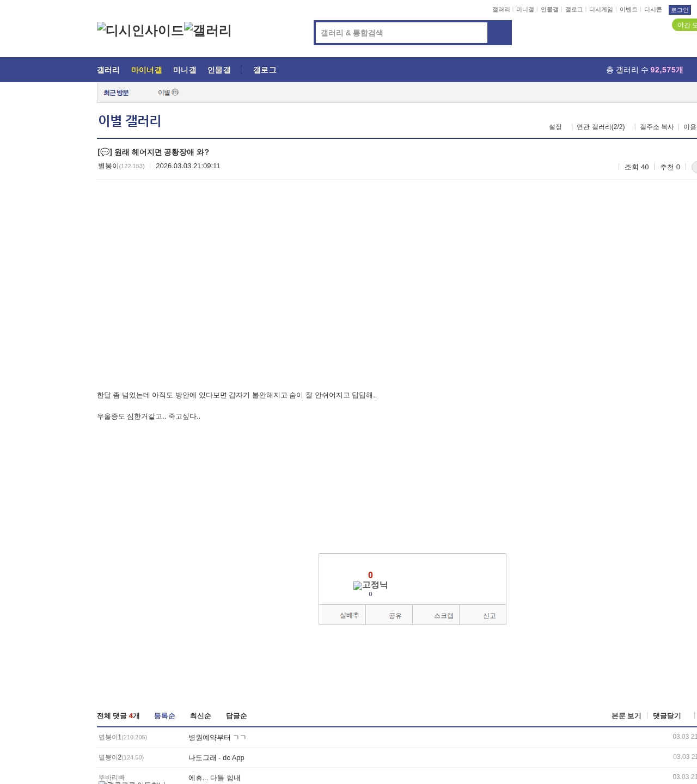Click the post date 2026.03.03 21:09:11
697x784 pixels.
pyautogui.click(x=188, y=166)
